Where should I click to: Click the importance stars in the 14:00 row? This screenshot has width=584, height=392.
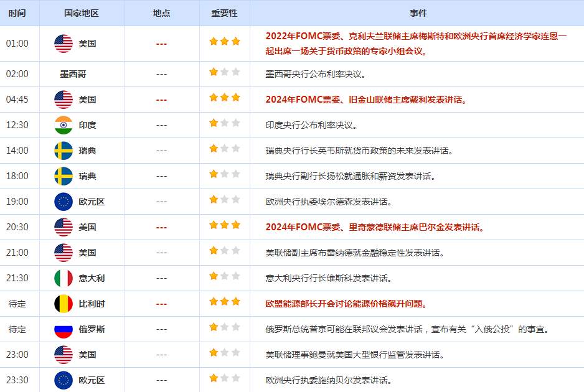(225, 149)
